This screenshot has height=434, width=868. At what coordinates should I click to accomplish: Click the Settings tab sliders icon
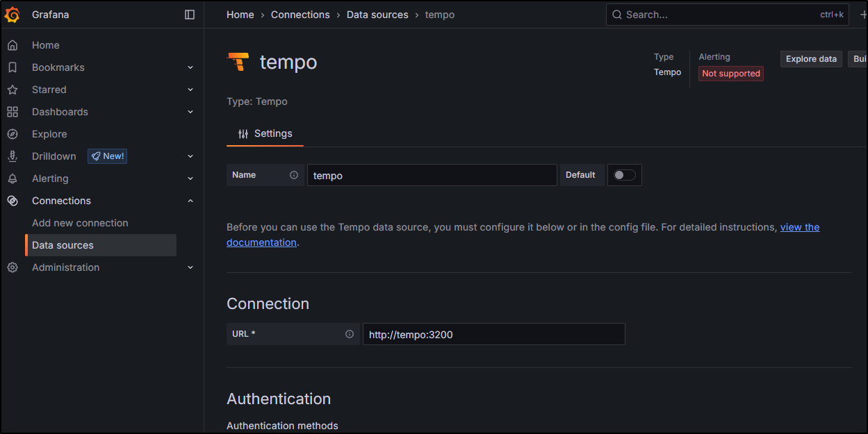pyautogui.click(x=243, y=134)
